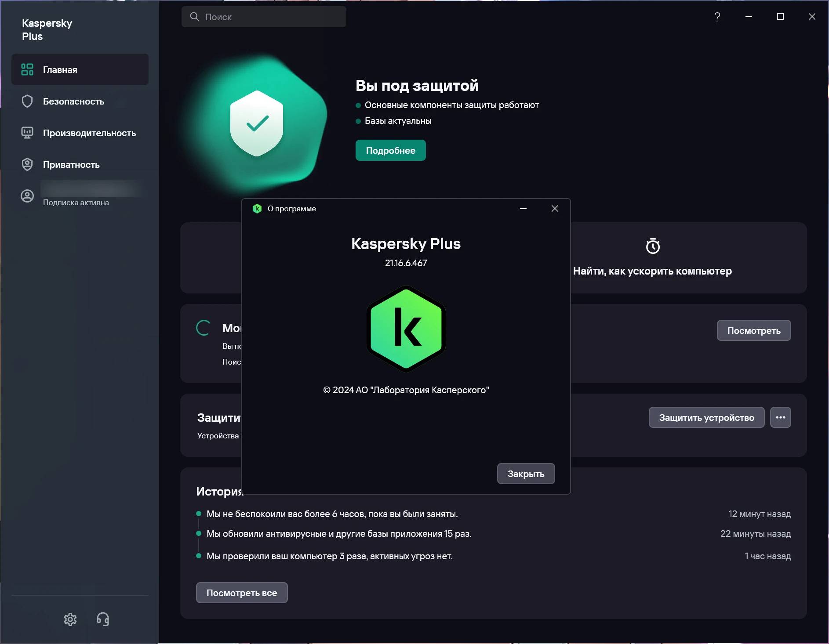Click the Kaspersky icon in dialog title

point(257,209)
